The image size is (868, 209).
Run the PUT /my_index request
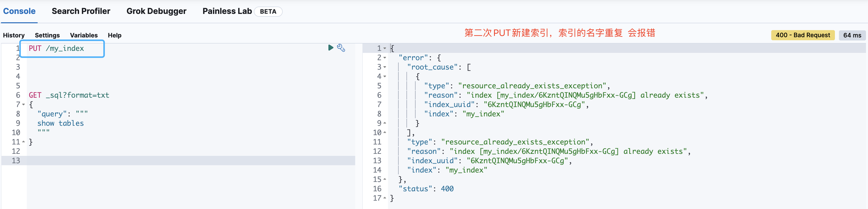pos(331,48)
